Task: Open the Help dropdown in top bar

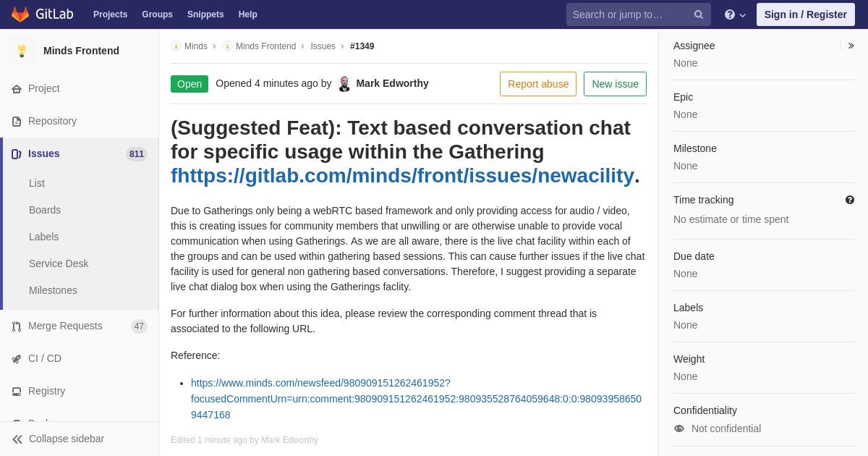Action: tap(734, 14)
